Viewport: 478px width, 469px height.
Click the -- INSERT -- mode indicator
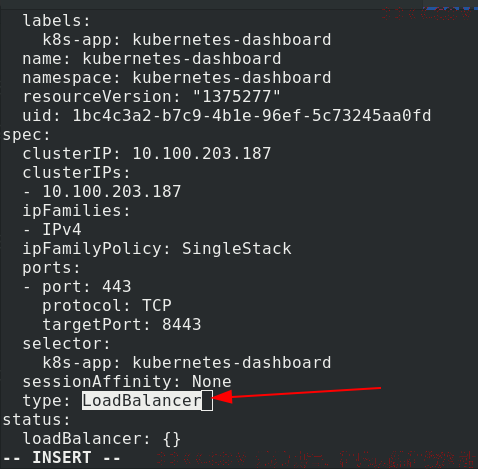pos(61,458)
